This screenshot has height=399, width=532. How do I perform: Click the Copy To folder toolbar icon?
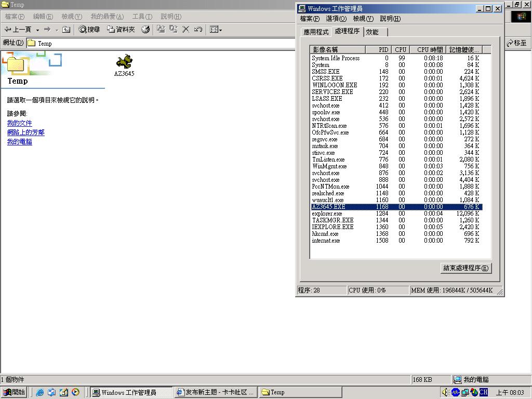(x=174, y=30)
